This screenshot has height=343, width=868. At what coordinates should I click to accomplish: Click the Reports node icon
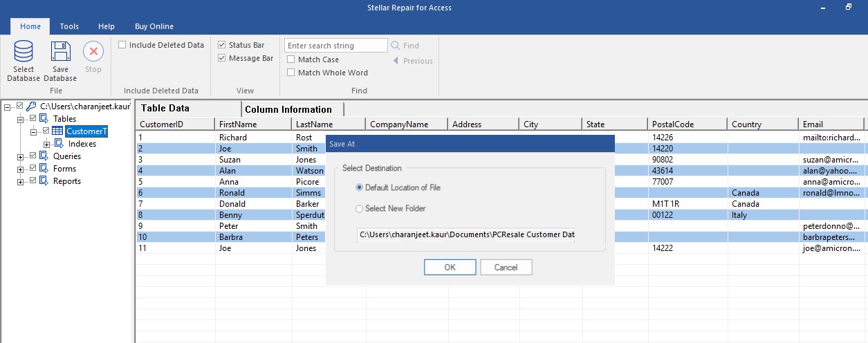pos(44,181)
